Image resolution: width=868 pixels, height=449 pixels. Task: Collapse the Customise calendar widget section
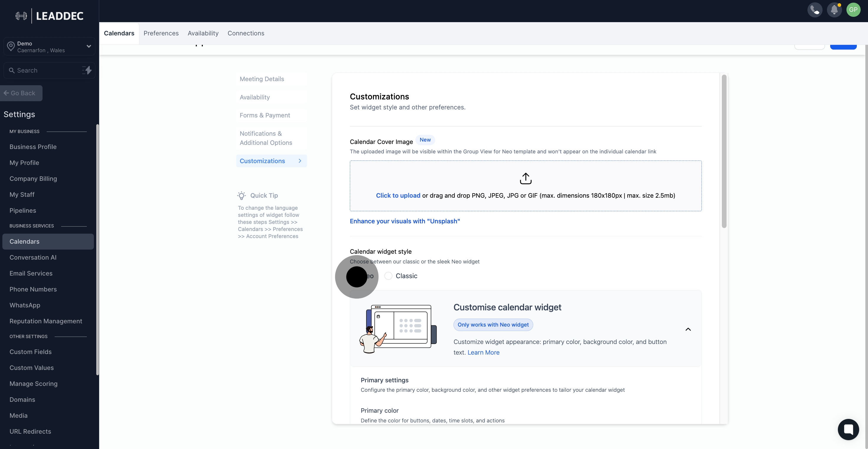[x=688, y=329]
